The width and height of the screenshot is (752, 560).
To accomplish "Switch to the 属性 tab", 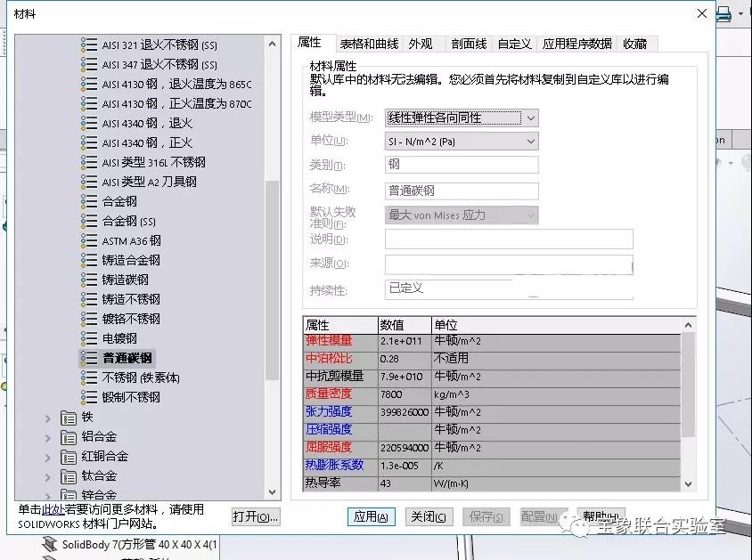I will click(x=309, y=43).
